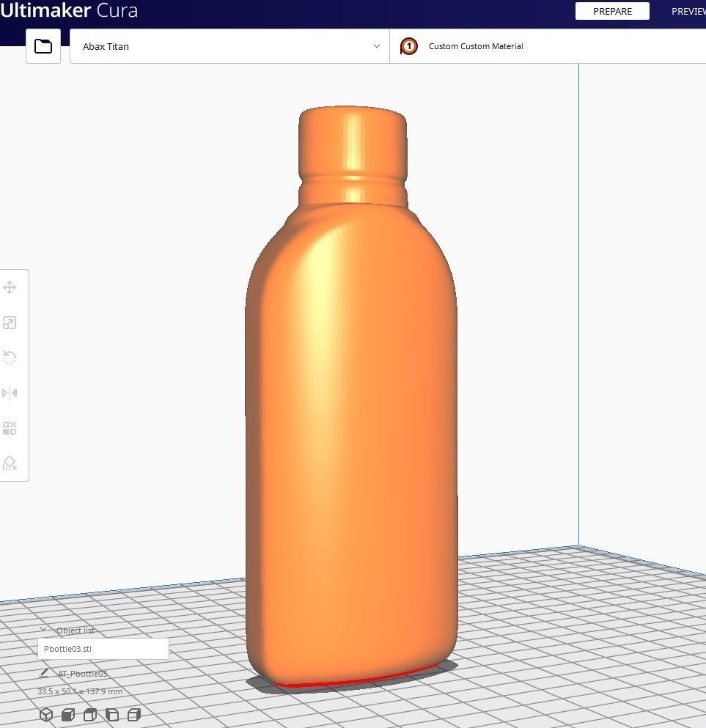Edit model name with pencil icon

(x=44, y=673)
